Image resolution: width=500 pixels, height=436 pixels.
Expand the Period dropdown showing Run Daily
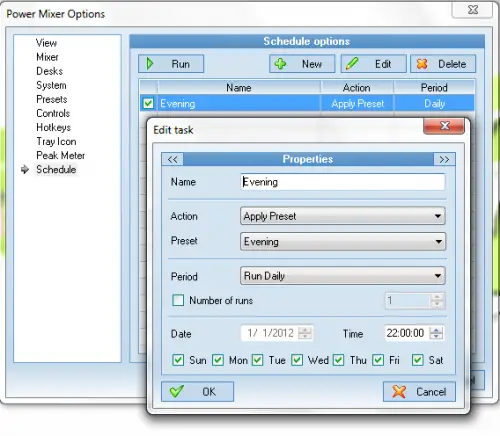[343, 276]
